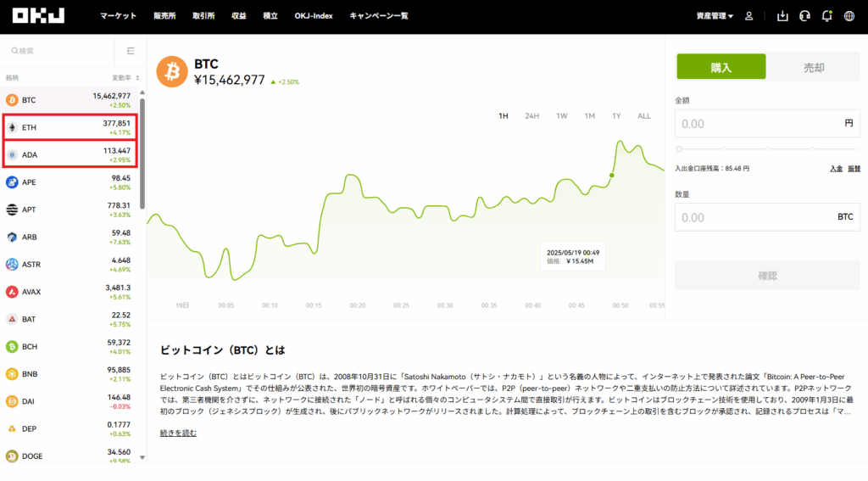Switch to 購入 (buy) mode
Viewport: 868px width, 481px height.
[721, 67]
